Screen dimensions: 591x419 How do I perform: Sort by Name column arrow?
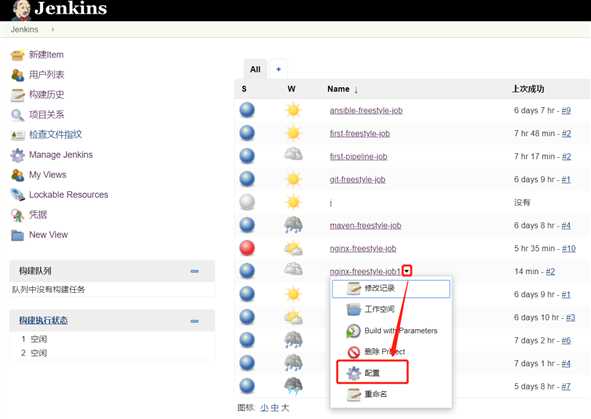356,90
